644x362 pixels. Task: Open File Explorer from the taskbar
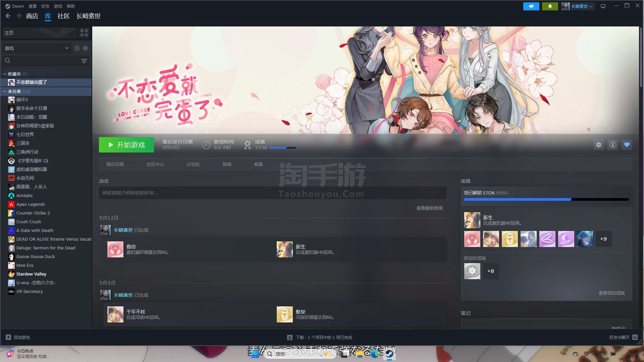[x=360, y=354]
